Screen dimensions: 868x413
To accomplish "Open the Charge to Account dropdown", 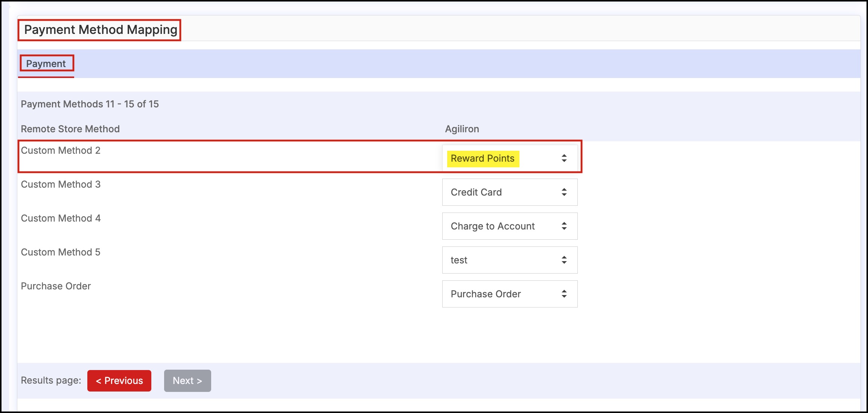I will pyautogui.click(x=509, y=226).
